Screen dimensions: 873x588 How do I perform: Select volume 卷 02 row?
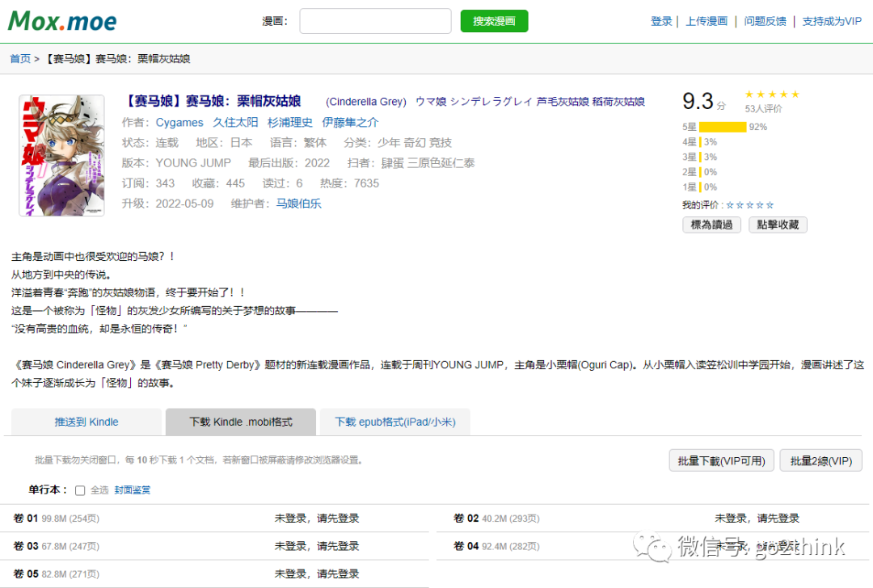(x=652, y=519)
